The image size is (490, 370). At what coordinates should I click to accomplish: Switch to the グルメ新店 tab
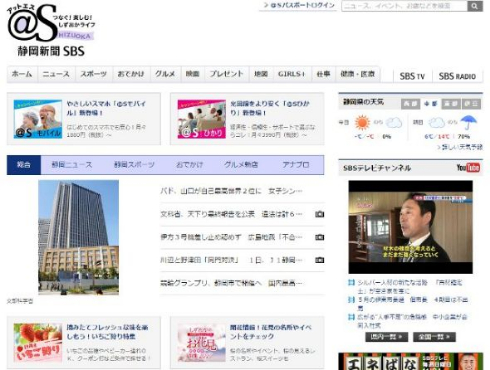coord(241,165)
